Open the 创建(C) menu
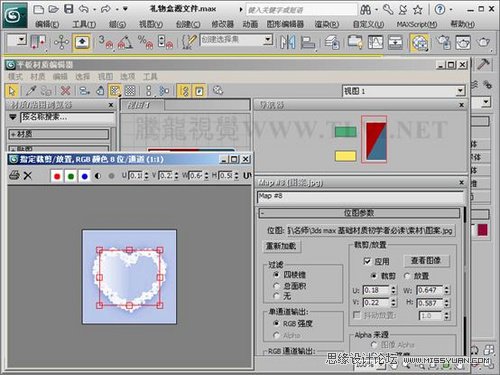Viewport: 500px width, 375px height. click(x=188, y=24)
